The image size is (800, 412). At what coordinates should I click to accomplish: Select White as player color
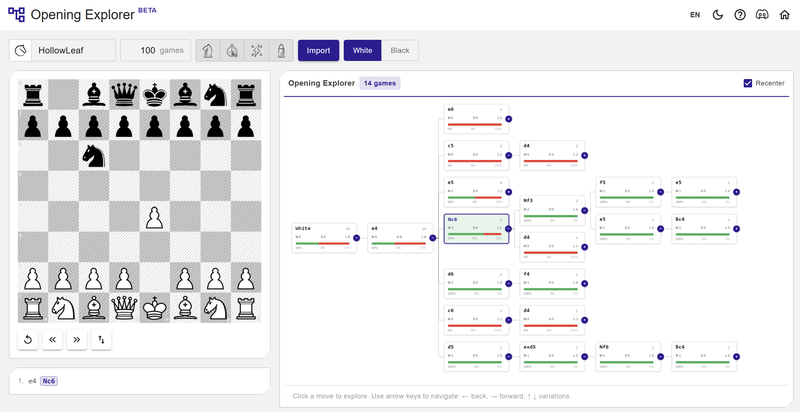362,50
